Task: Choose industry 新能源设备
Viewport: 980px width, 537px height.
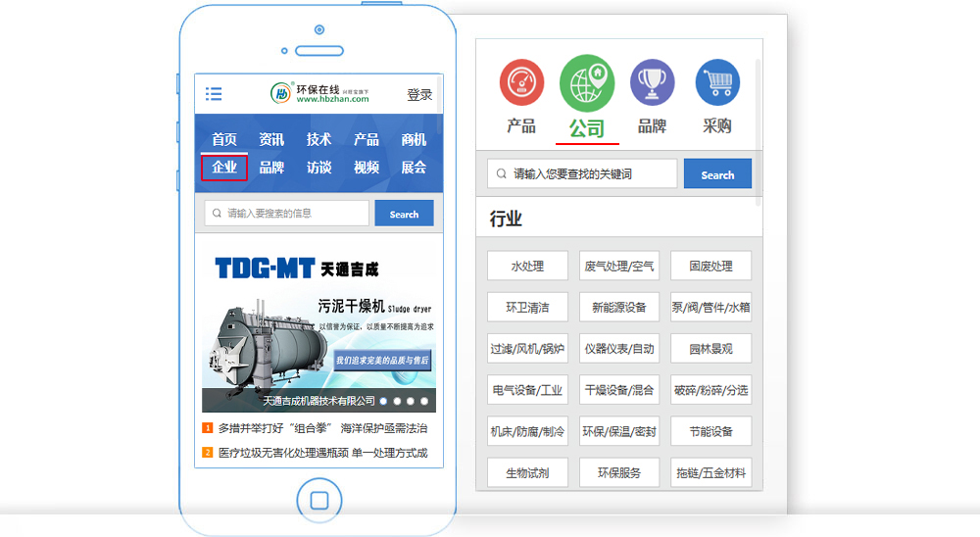Action: pyautogui.click(x=619, y=307)
